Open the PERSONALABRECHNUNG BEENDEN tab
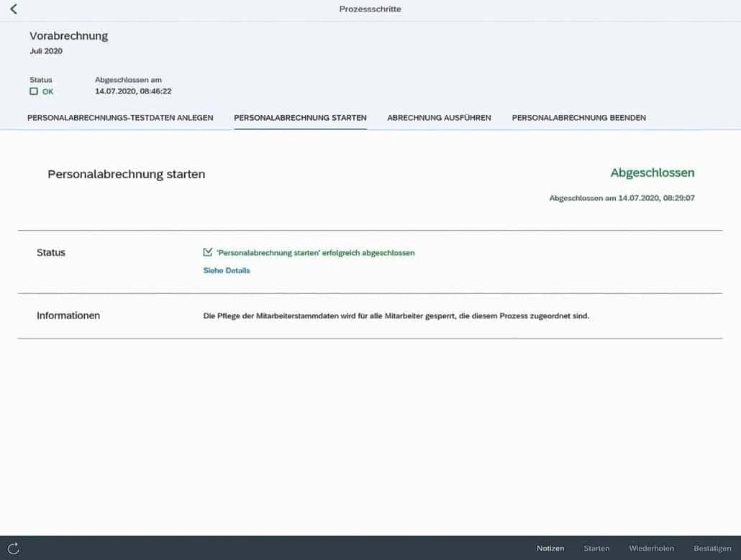 578,117
